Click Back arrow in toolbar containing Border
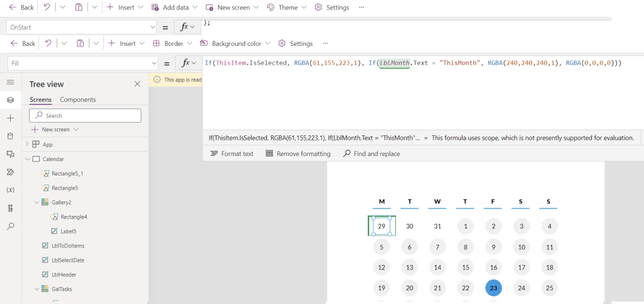Viewport: 644px width, 304px height. [23, 43]
